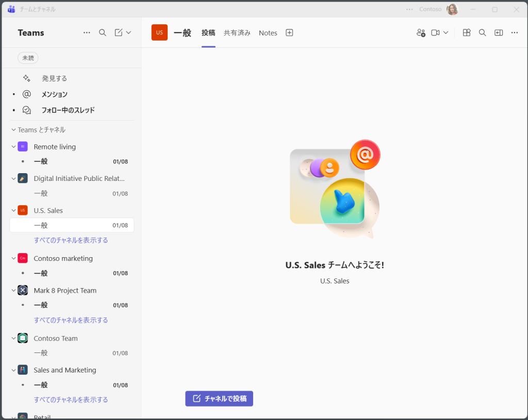Open the Notes tab
Screen dimensions: 528x420
[268, 32]
